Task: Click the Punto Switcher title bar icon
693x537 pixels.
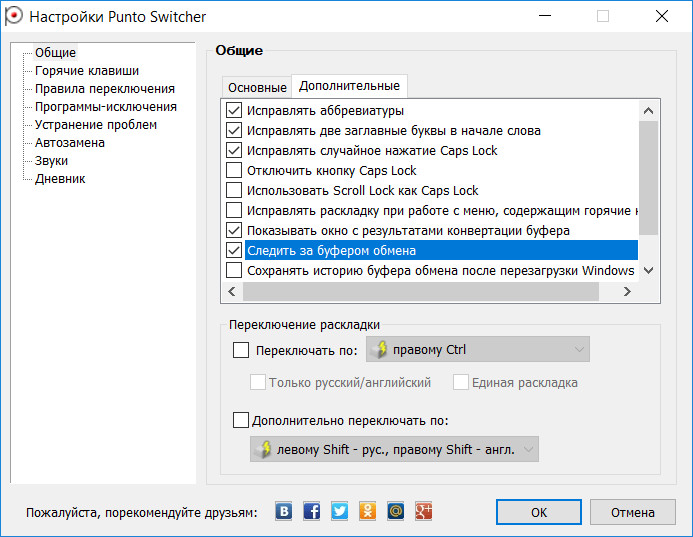Action: 13,16
